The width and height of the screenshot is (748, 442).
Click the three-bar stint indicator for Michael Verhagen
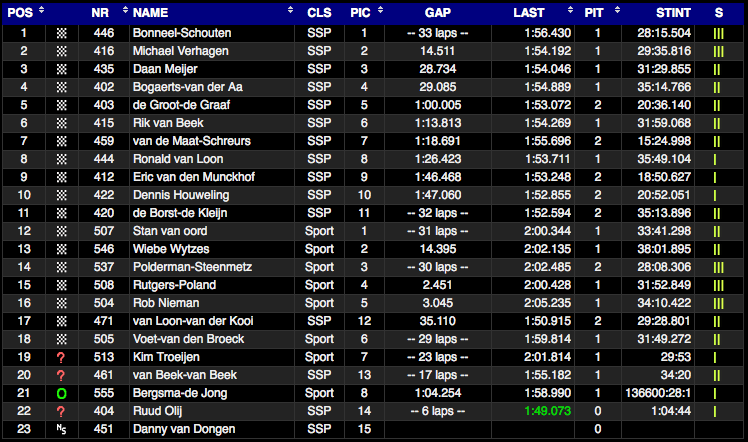718,51
